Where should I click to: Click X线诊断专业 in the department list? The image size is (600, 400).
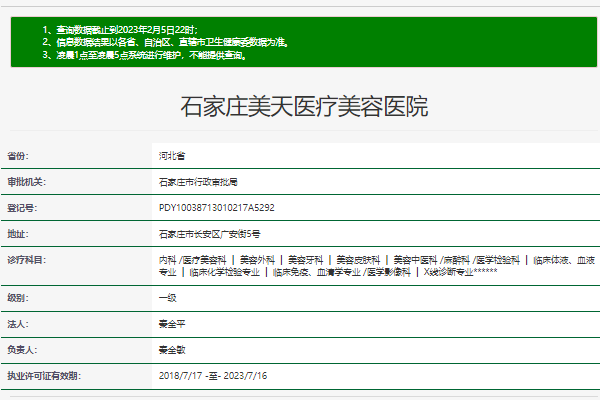[x=448, y=272]
